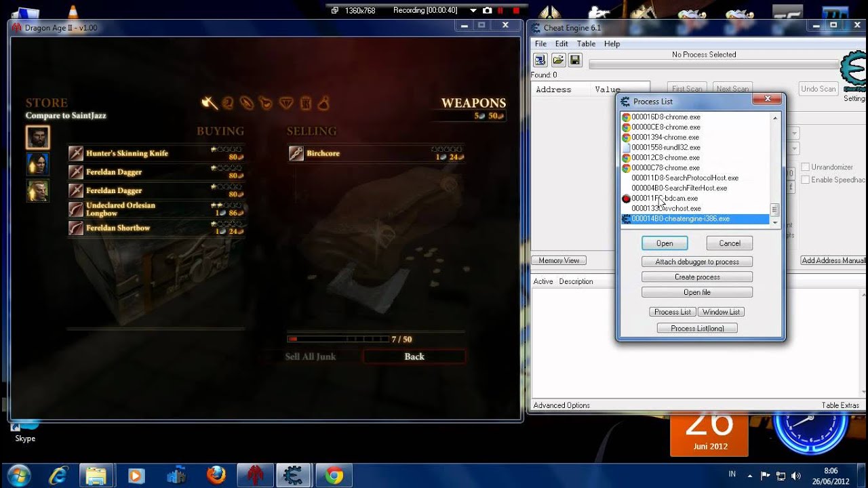Select 000004B0-SearchFilterHost.exe process
The width and height of the screenshot is (868, 488).
[695, 188]
